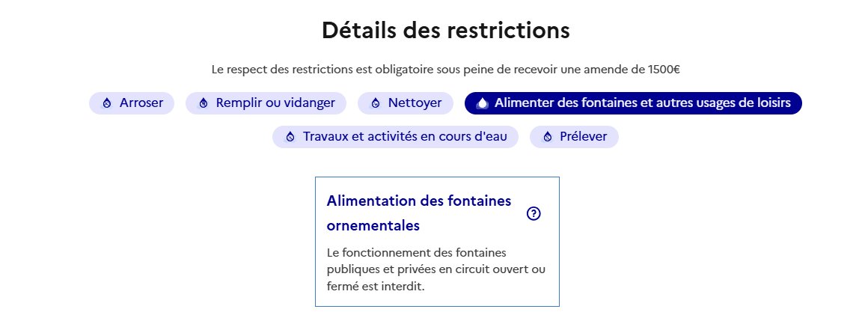Show restrictions for Nettoyer
This screenshot has height=327, width=868.
click(x=406, y=103)
